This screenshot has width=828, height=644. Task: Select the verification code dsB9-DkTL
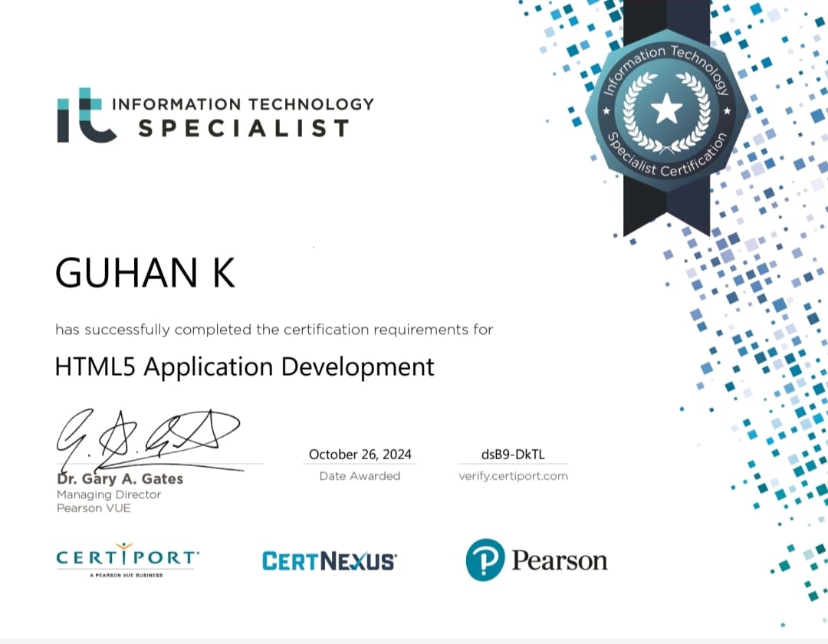coord(513,454)
